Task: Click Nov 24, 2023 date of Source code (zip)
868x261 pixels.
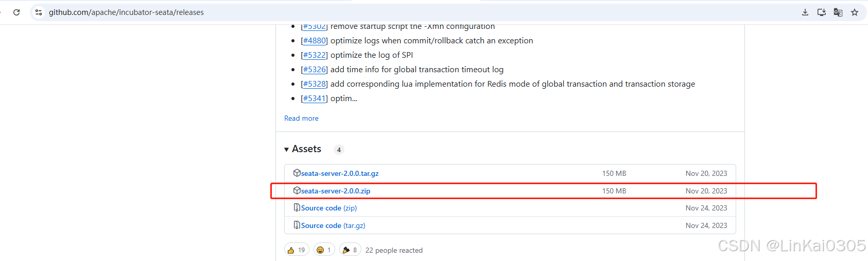Action: (x=706, y=208)
